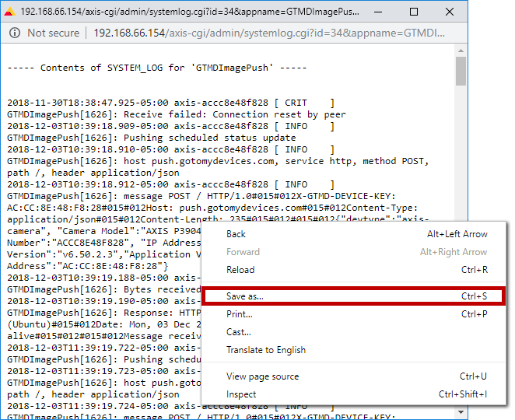The image size is (515, 420).
Task: Choose Back from the context menu
Action: tap(236, 234)
